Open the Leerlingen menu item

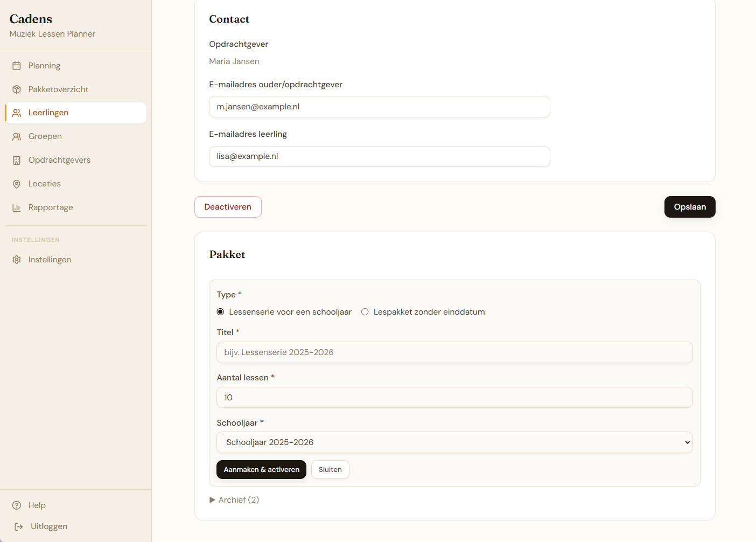pyautogui.click(x=48, y=113)
